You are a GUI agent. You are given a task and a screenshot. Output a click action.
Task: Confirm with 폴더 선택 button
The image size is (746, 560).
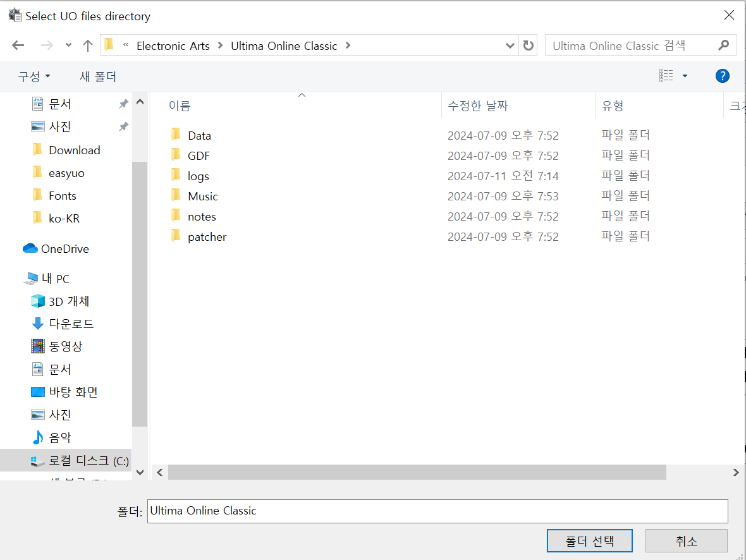coord(589,541)
